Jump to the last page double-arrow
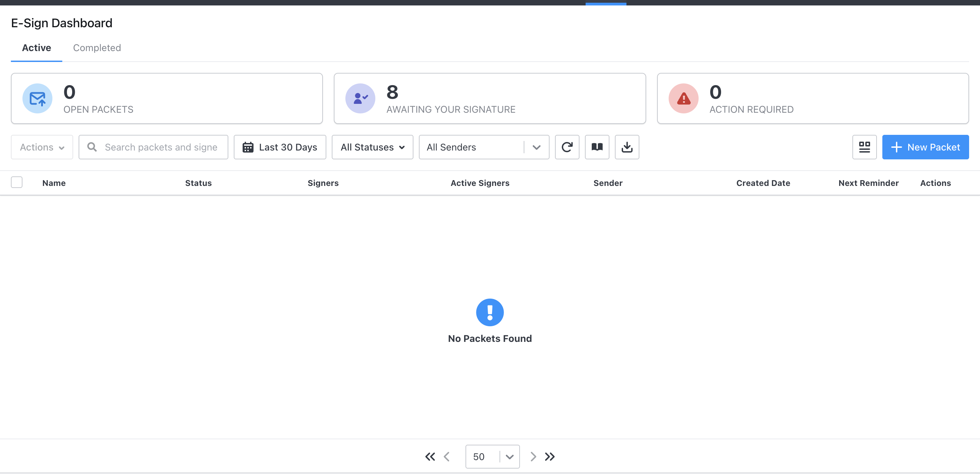 (x=550, y=457)
